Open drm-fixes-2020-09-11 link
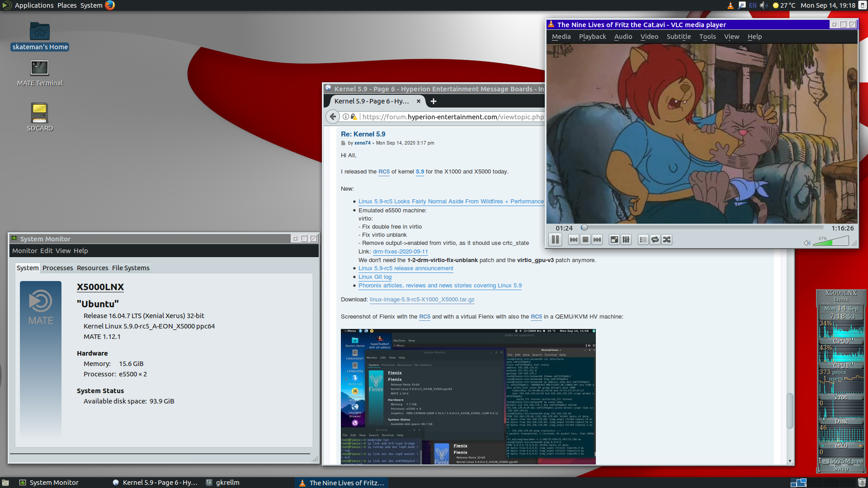 coord(400,252)
